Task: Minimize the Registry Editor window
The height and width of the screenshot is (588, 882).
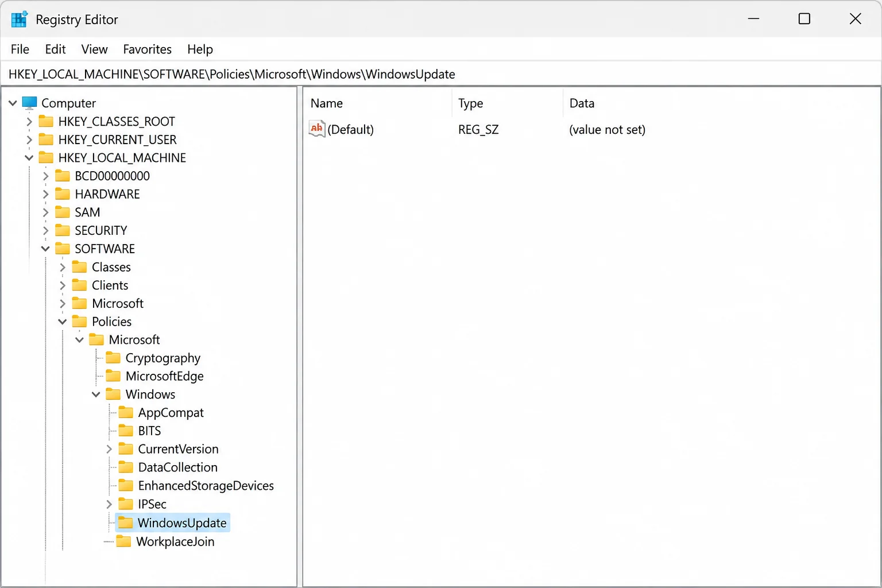Action: point(753,19)
